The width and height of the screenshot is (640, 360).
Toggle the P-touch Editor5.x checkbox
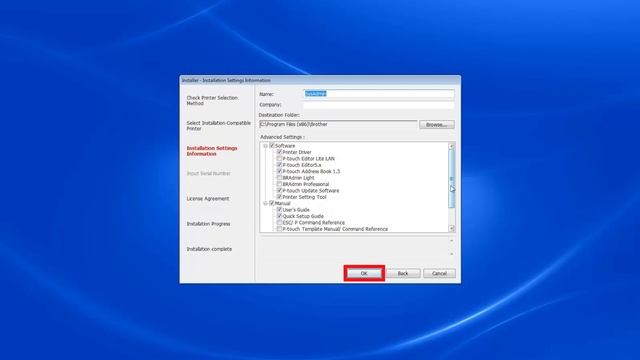coord(280,165)
